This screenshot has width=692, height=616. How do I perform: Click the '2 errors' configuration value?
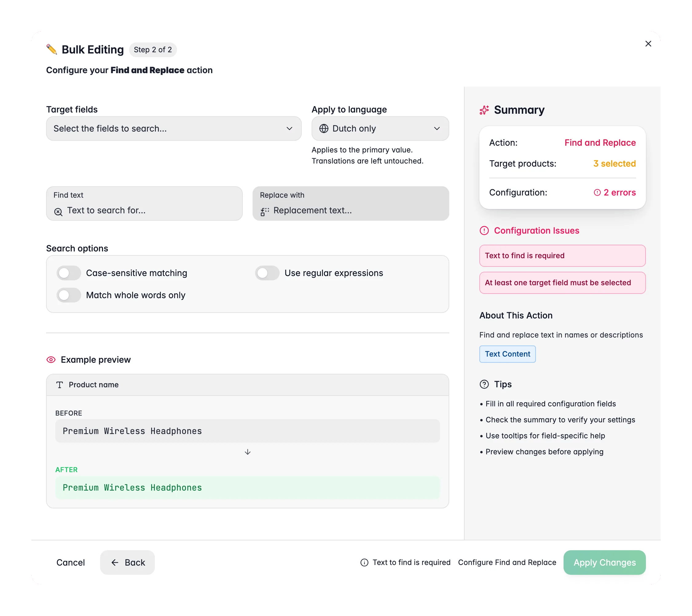click(x=615, y=193)
